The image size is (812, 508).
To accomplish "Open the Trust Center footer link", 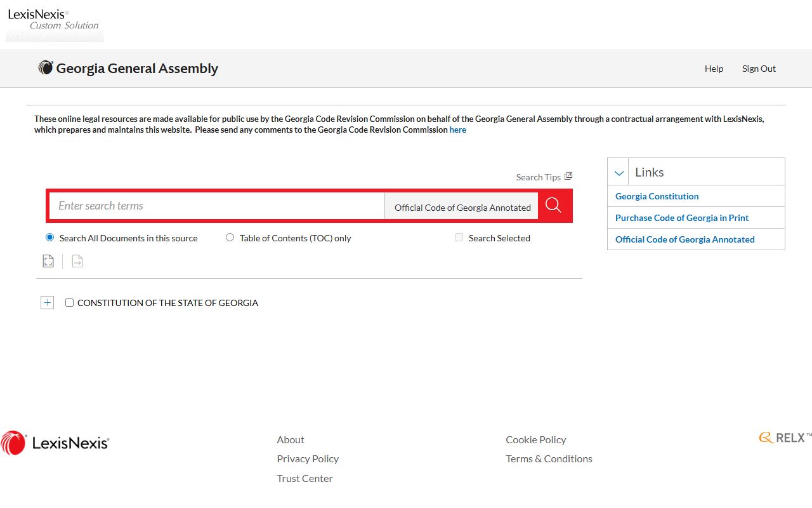I will coord(304,478).
